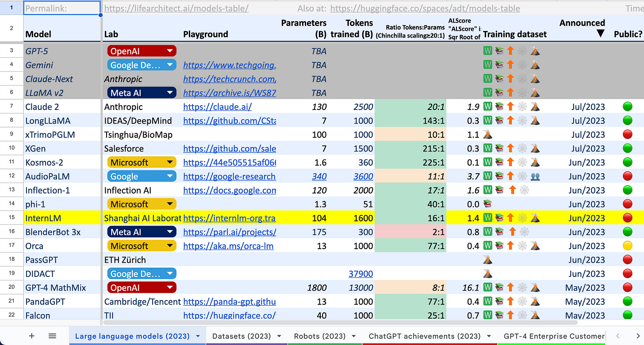Screen dimensions: 644x345
Task: Open the Microsoft dropdown in phi-1 row
Action: click(x=169, y=204)
